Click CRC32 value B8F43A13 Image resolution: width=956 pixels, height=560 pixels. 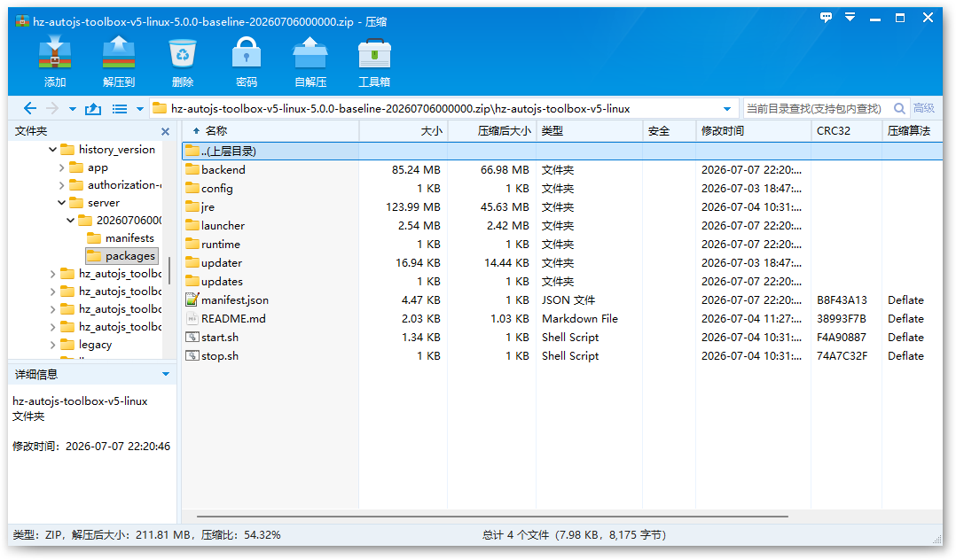pos(842,299)
